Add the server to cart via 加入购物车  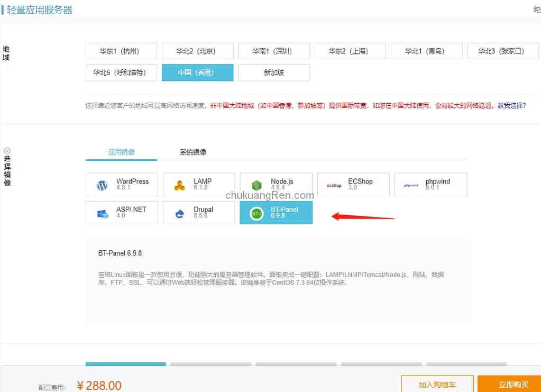point(437,385)
